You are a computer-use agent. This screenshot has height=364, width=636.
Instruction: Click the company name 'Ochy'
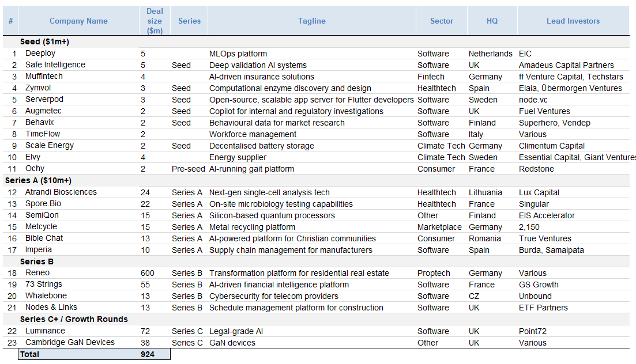click(x=35, y=169)
